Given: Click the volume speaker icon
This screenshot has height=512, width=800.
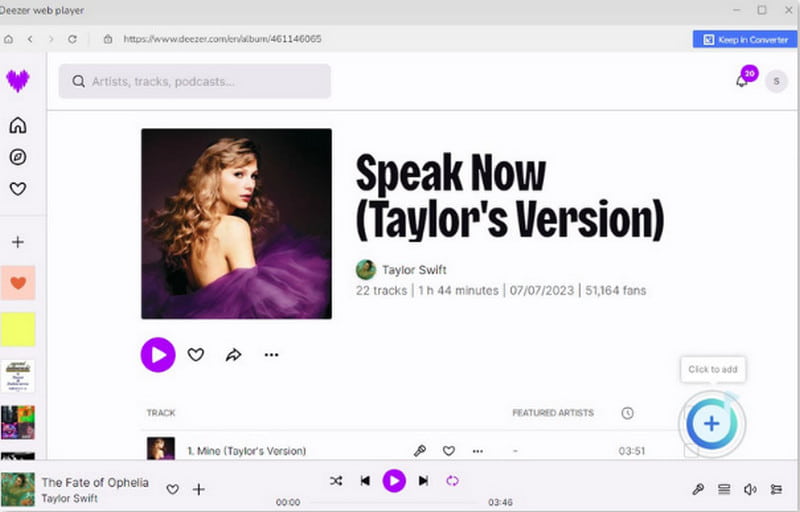Looking at the screenshot, I should coord(750,489).
